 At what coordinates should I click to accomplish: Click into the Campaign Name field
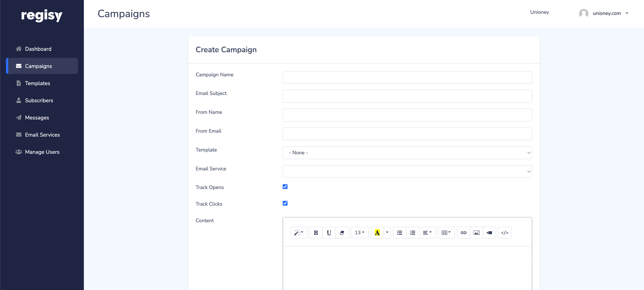pos(407,77)
